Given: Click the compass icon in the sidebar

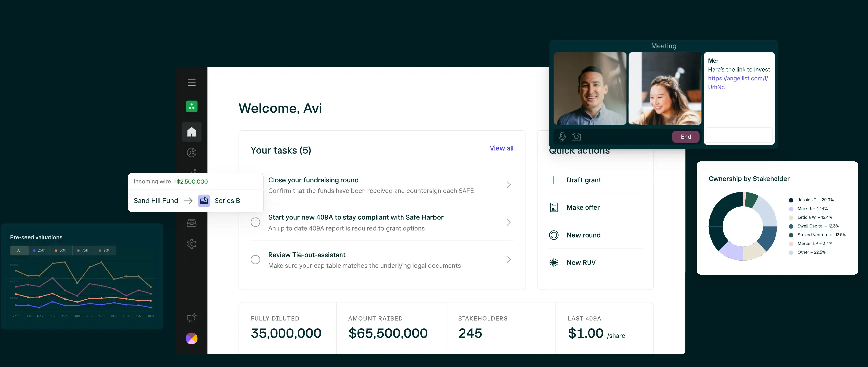Looking at the screenshot, I should [191, 152].
